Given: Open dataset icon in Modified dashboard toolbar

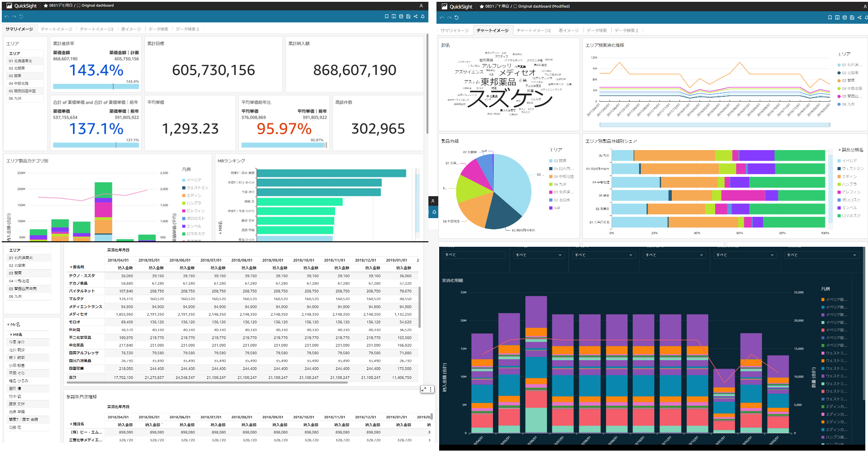Looking at the screenshot, I should 845,17.
